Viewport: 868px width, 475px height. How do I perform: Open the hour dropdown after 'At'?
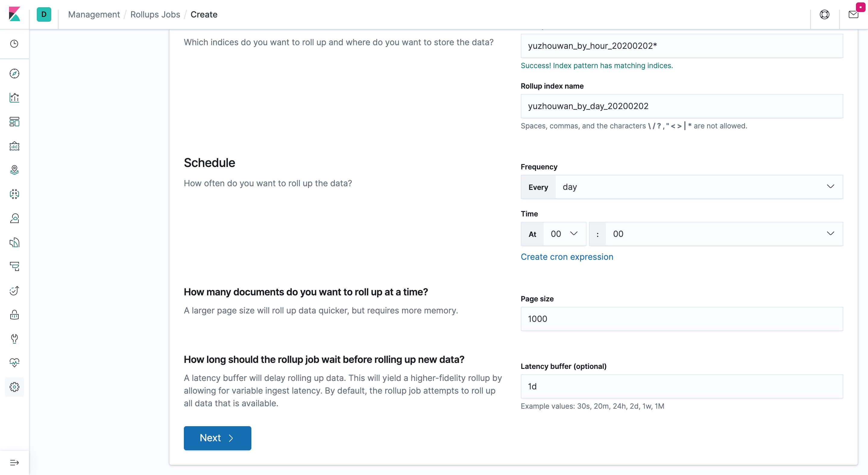click(565, 234)
